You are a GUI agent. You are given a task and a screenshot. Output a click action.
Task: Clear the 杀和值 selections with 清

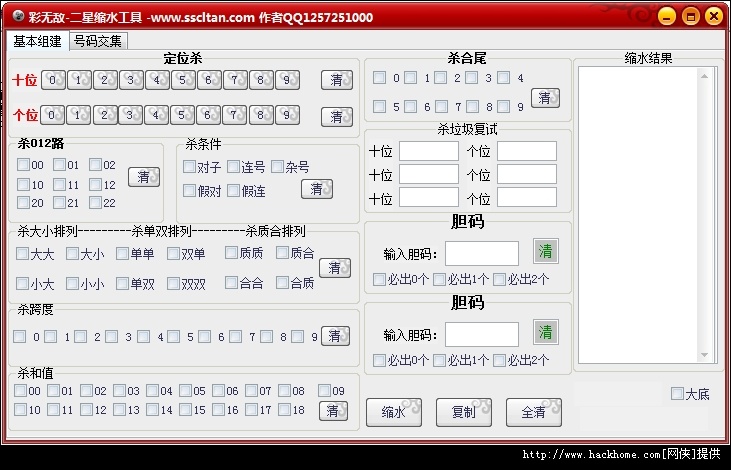pos(333,411)
